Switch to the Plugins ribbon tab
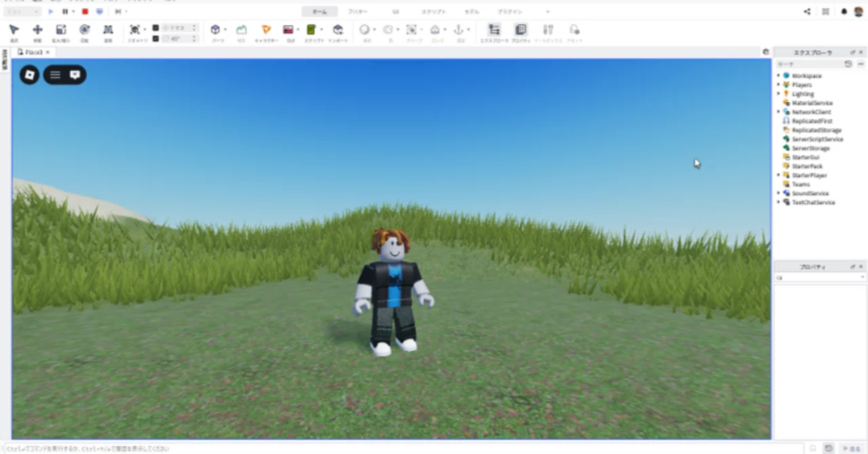868x454 pixels. 510,12
